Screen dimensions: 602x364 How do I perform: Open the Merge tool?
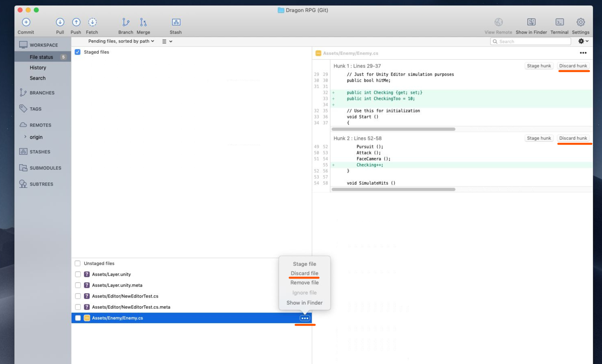143,26
